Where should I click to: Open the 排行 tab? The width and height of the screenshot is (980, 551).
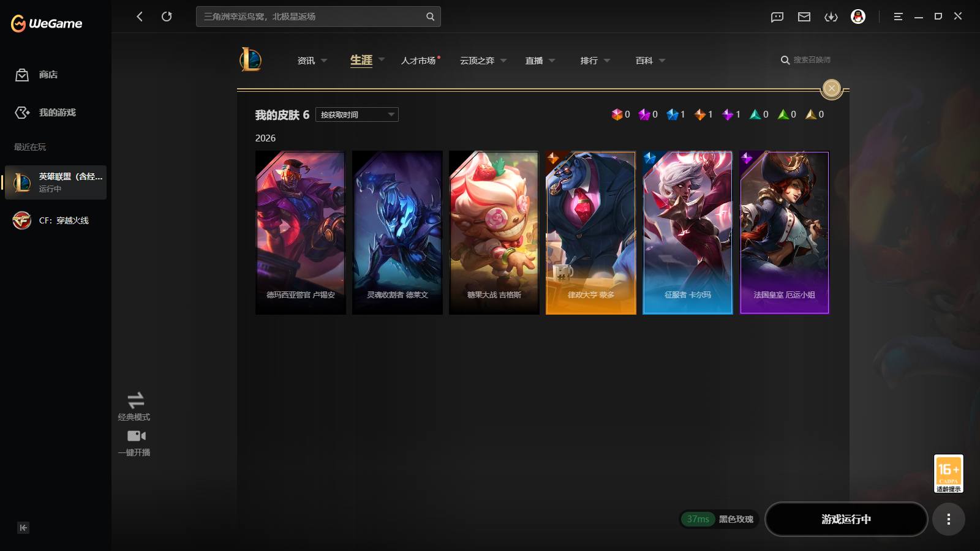pyautogui.click(x=589, y=61)
